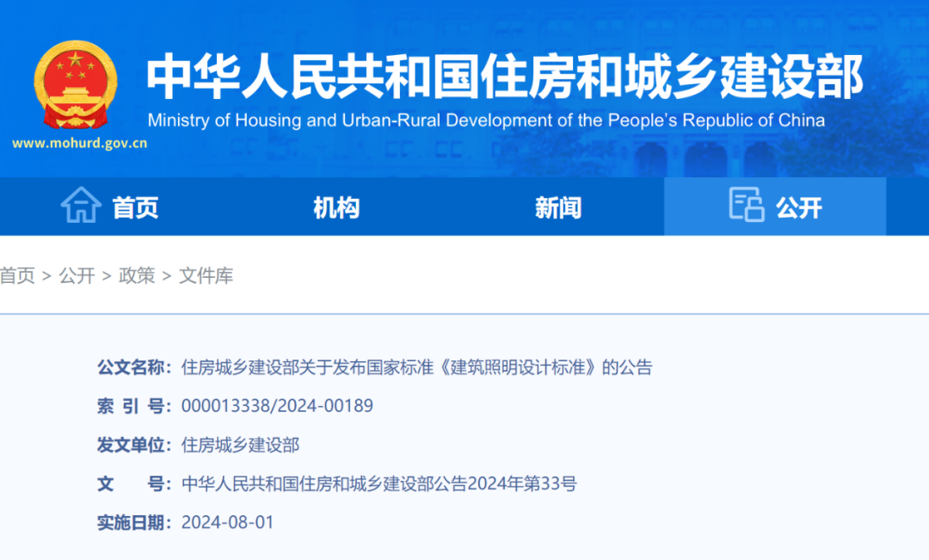Go to 文件库 in the breadcrumb
Screen dimensions: 929x560
coord(206,275)
